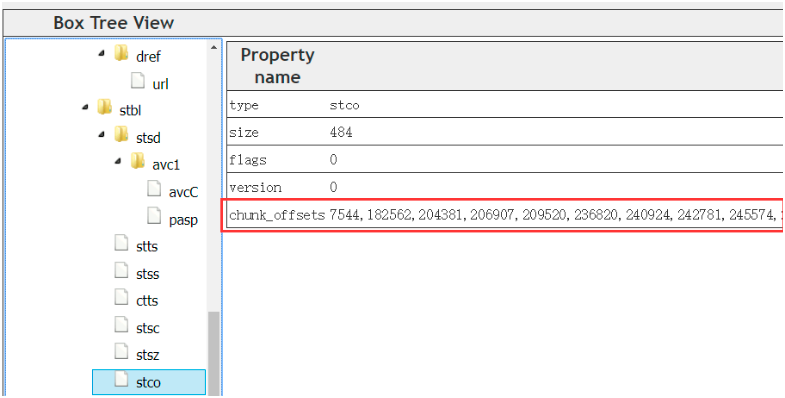
Task: Click the chunk offset value 182562
Action: coord(389,215)
